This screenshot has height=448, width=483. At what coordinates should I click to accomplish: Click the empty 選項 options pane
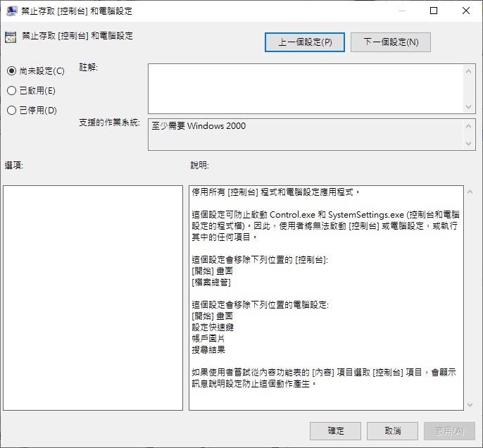tap(93, 298)
